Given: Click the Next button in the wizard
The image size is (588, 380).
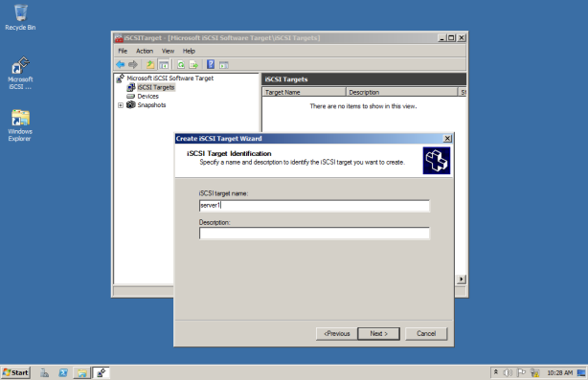Looking at the screenshot, I should pos(378,333).
